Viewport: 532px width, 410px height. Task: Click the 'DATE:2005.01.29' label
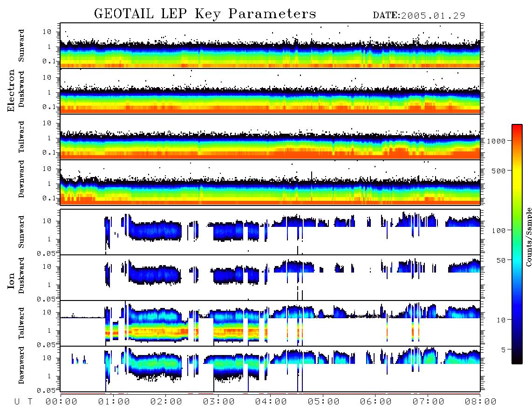419,15
